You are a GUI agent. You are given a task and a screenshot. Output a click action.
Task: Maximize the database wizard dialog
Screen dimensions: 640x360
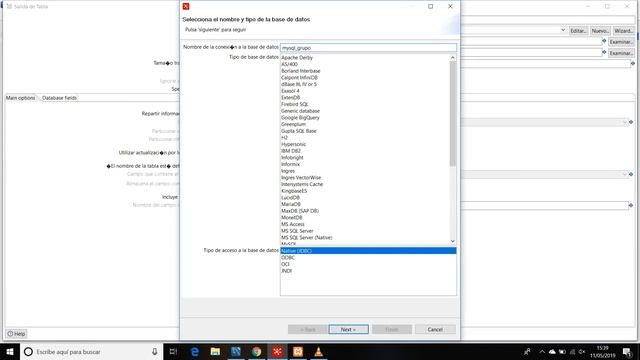tap(430, 6)
